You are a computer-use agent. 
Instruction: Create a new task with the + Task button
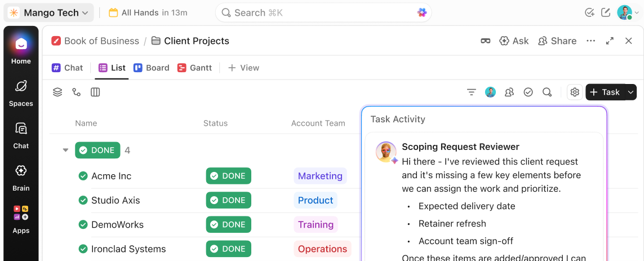coord(605,92)
